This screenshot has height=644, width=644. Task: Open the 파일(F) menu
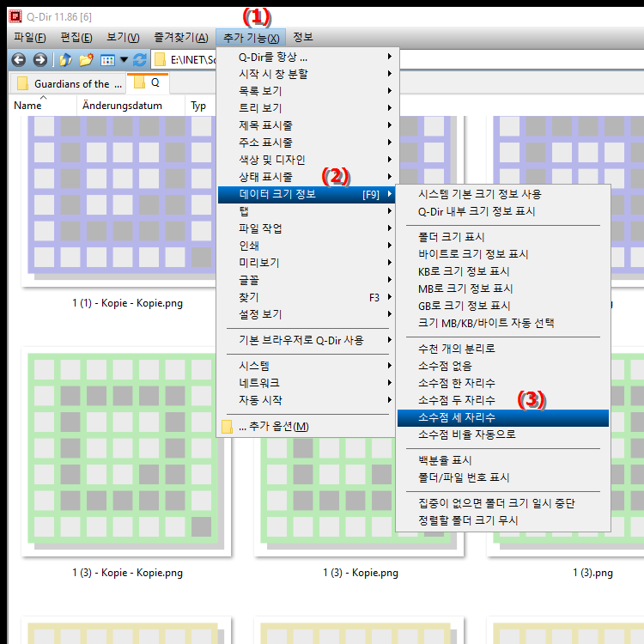tap(29, 38)
